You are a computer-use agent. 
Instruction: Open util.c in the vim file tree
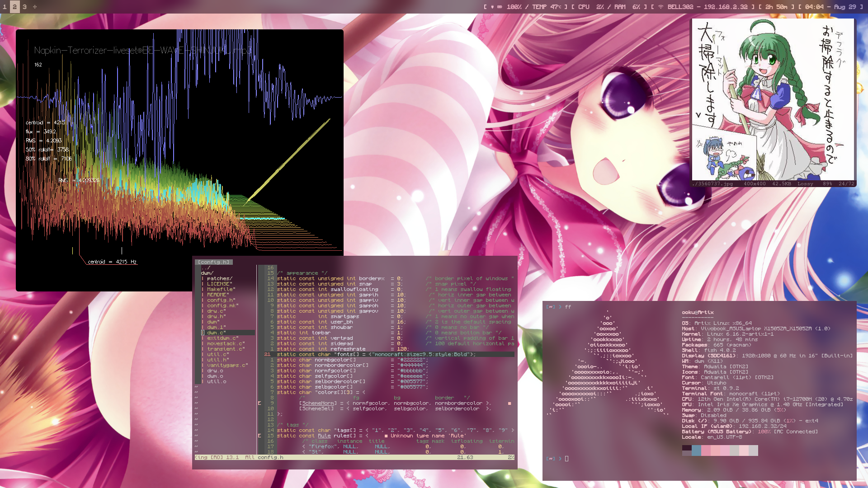tap(218, 354)
